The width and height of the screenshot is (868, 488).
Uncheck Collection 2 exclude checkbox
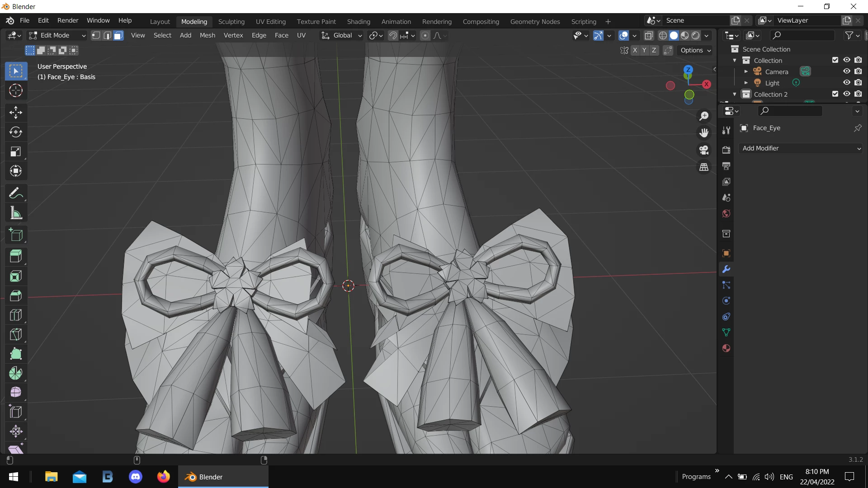coord(835,94)
